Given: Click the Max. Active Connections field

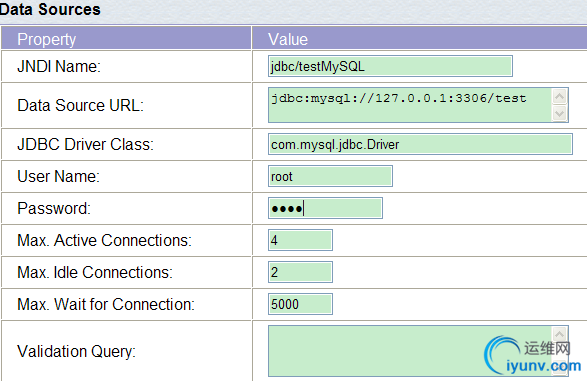Looking at the screenshot, I should tap(300, 240).
